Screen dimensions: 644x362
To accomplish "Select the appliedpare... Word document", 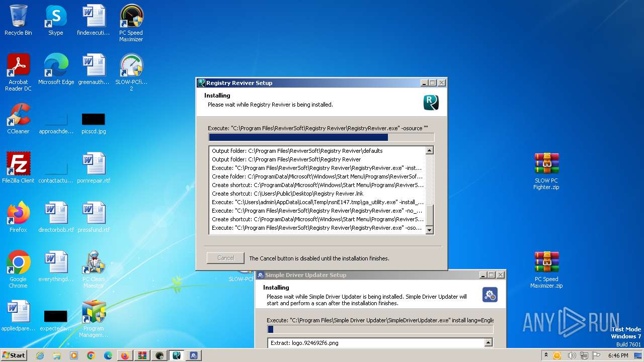I will point(18,316).
